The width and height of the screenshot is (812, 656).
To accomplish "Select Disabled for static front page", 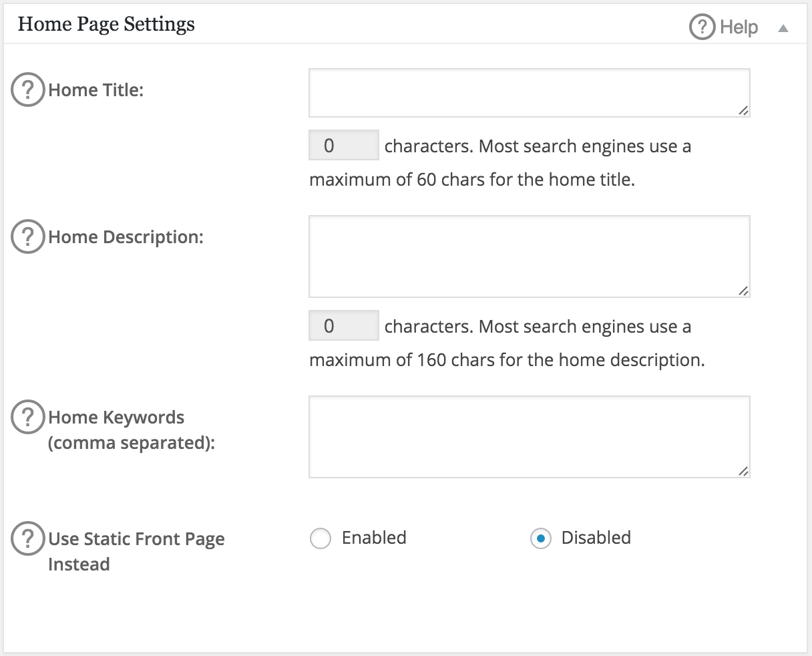I will tap(541, 538).
